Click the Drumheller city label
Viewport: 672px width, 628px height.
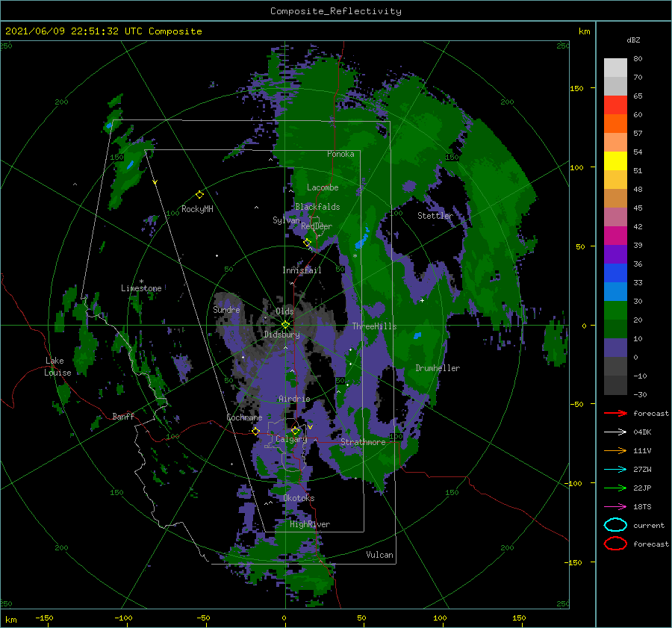[x=438, y=368]
